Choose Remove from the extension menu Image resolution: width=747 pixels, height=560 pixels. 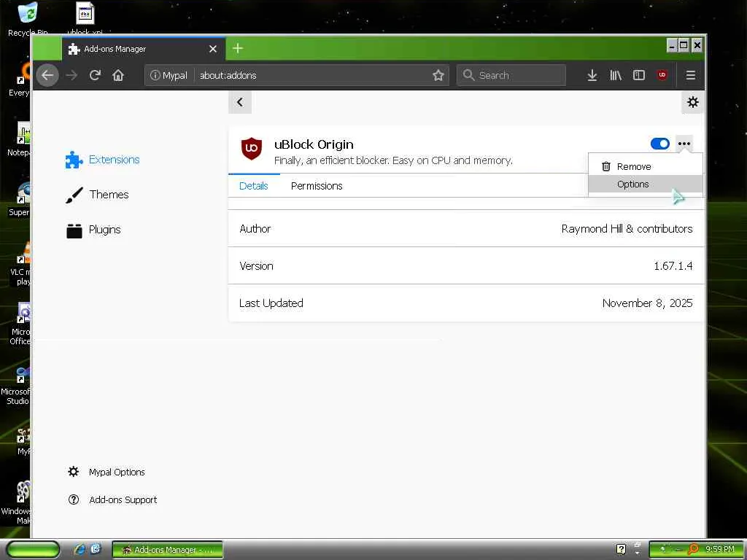(646, 167)
